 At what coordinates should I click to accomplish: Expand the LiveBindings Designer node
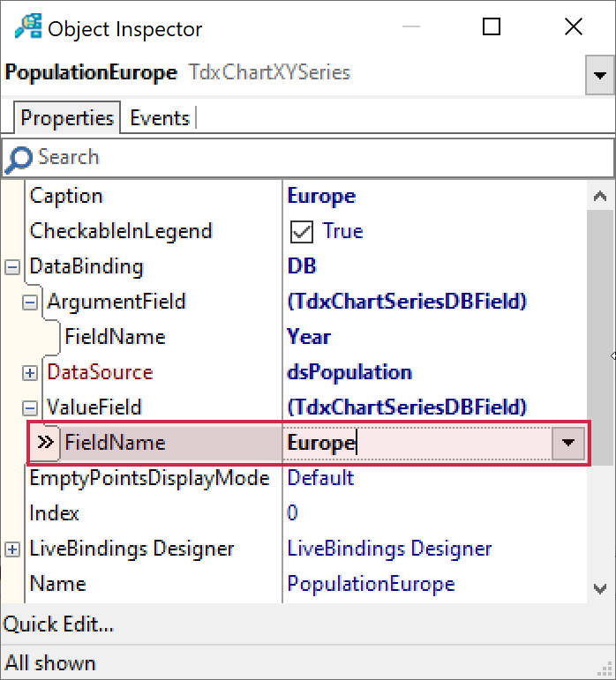click(x=12, y=549)
